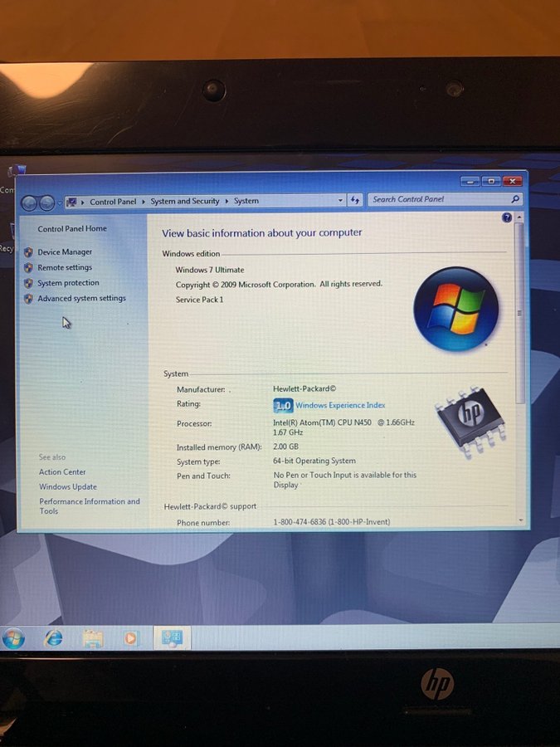Select Control Panel in the breadcrumb path
Screen dimensions: 560x747
[x=113, y=202]
